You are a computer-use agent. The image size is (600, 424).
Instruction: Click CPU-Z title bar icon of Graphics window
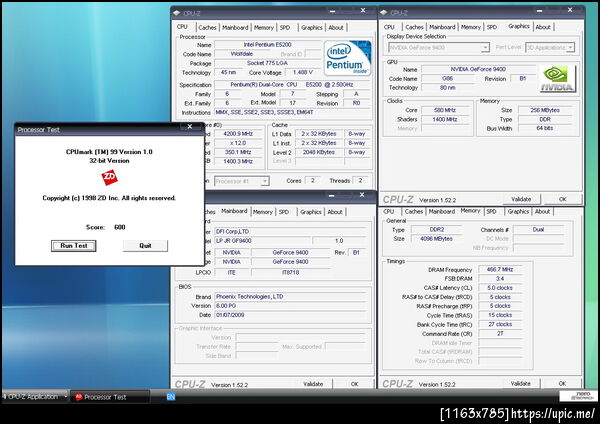point(384,13)
